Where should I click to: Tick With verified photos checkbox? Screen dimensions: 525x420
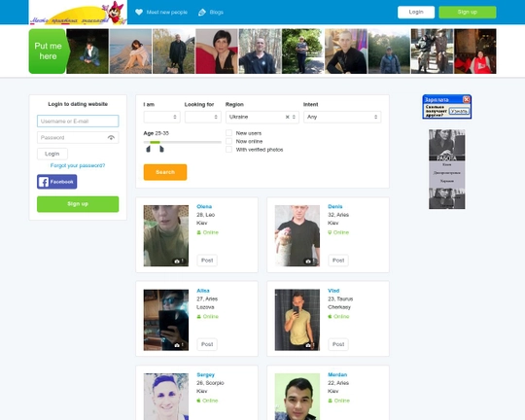[x=229, y=150]
